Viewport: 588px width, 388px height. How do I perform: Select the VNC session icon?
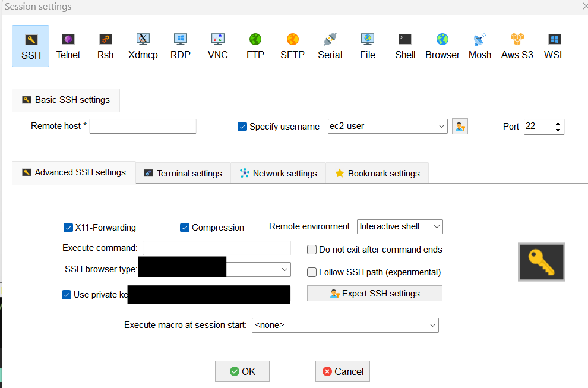(x=218, y=46)
